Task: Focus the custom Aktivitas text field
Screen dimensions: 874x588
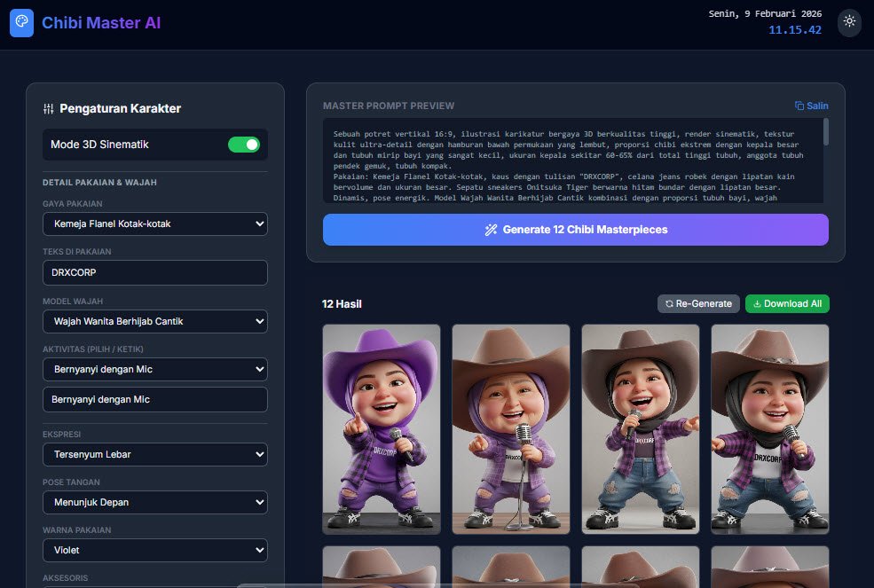Action: coord(155,400)
